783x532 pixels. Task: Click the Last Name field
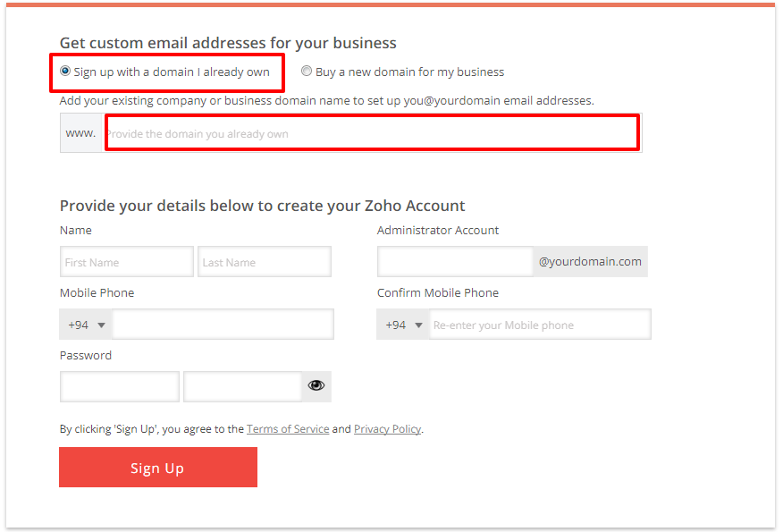(x=265, y=262)
